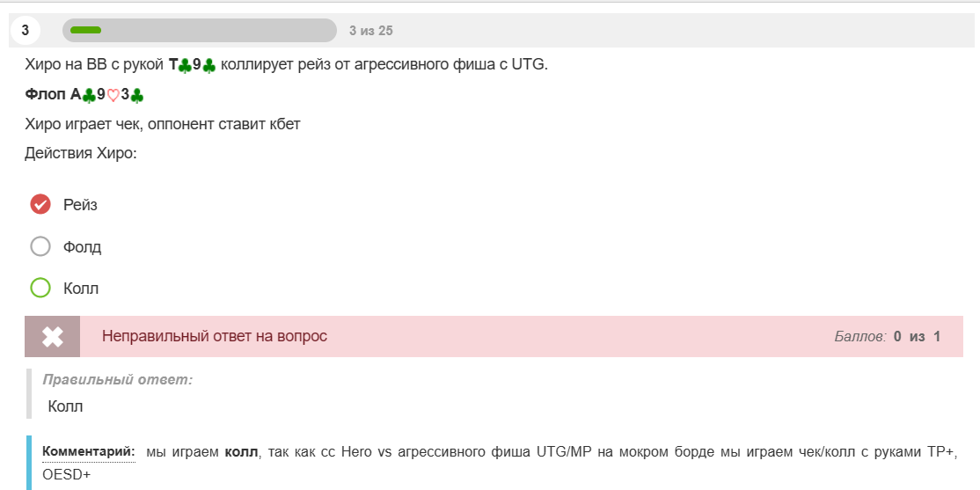Screen dimensions: 980x490
Task: Click the bold колл word in comment
Action: 241,452
